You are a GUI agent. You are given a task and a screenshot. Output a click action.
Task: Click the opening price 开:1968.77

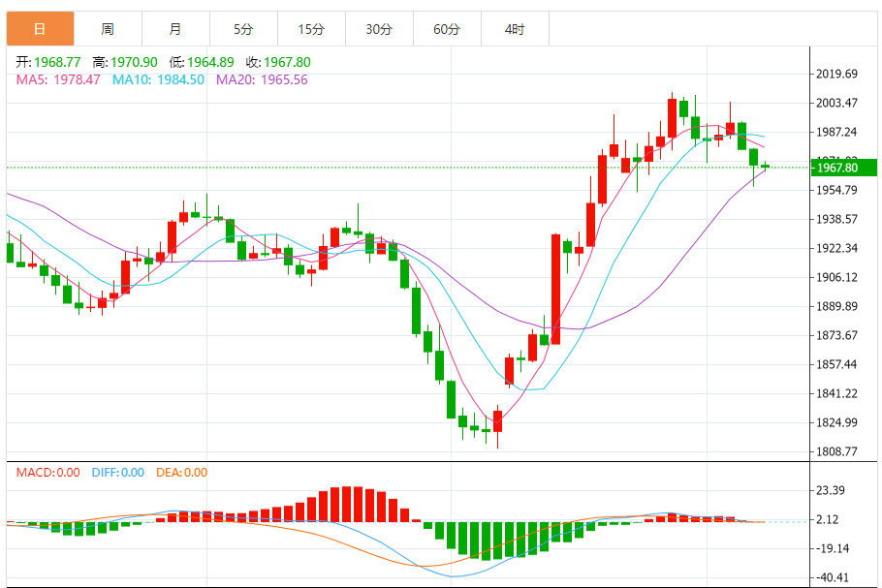pyautogui.click(x=48, y=62)
